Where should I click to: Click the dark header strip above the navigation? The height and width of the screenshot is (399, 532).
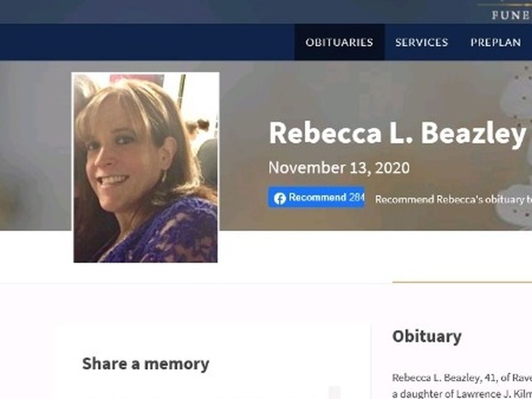[x=239, y=12]
